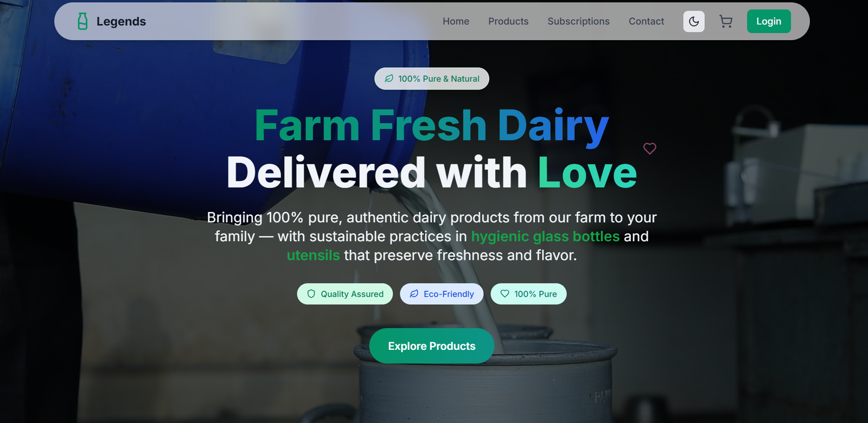Viewport: 868px width, 423px height.
Task: Click the leaf icon in Eco-Friendly badge
Action: (x=414, y=294)
